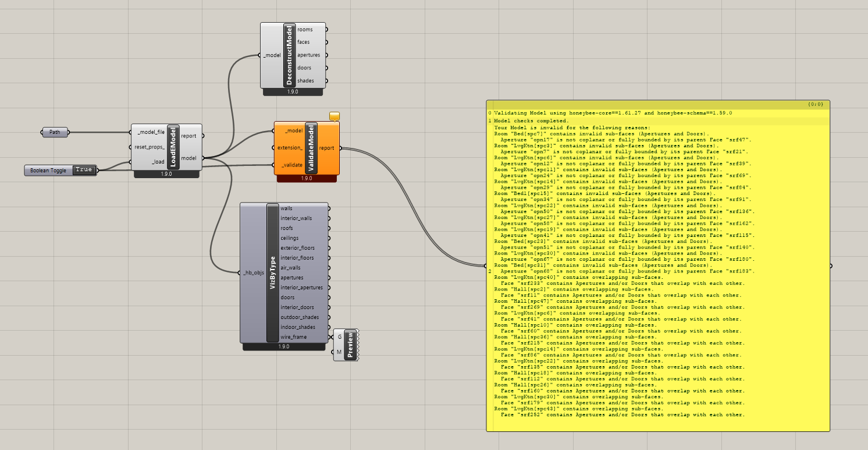Click the apertures output of DeconstructModel
This screenshot has width=868, height=450.
308,55
